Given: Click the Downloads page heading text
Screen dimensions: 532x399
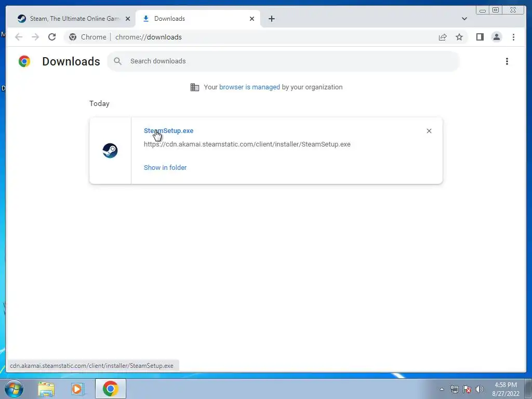Looking at the screenshot, I should (x=71, y=61).
